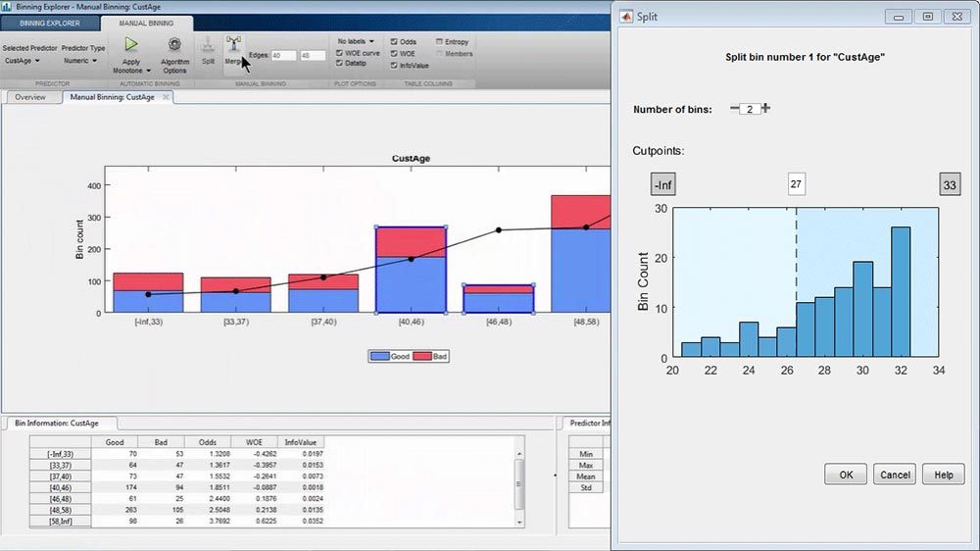Click Binning Explorer app icon in title bar
Image resolution: width=980 pixels, height=551 pixels.
click(6, 6)
